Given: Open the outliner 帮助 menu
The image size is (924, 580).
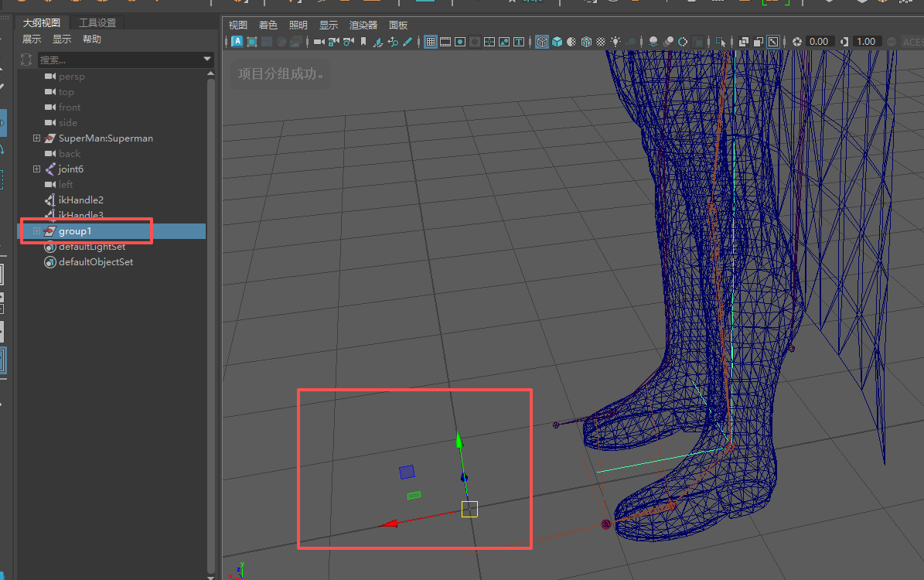Looking at the screenshot, I should [92, 39].
